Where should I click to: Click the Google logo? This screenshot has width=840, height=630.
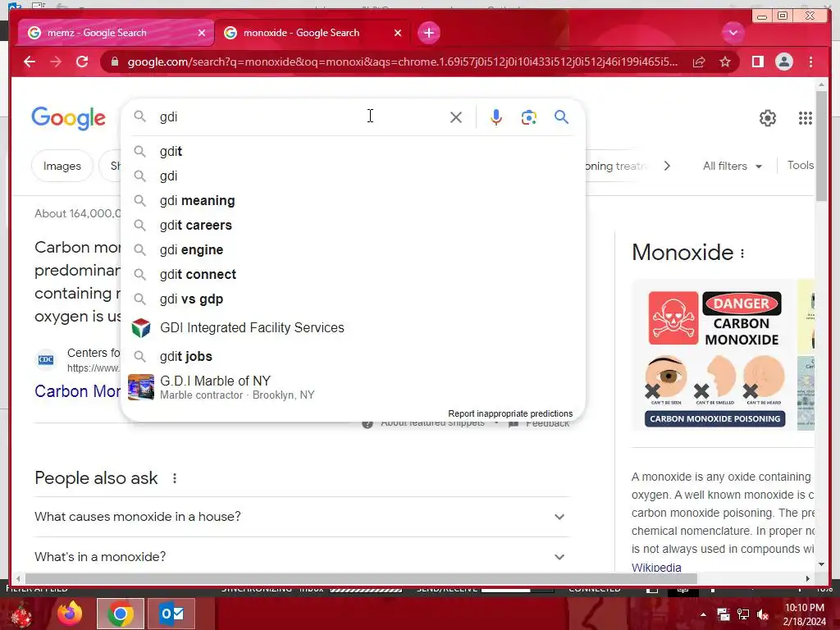[x=69, y=118]
